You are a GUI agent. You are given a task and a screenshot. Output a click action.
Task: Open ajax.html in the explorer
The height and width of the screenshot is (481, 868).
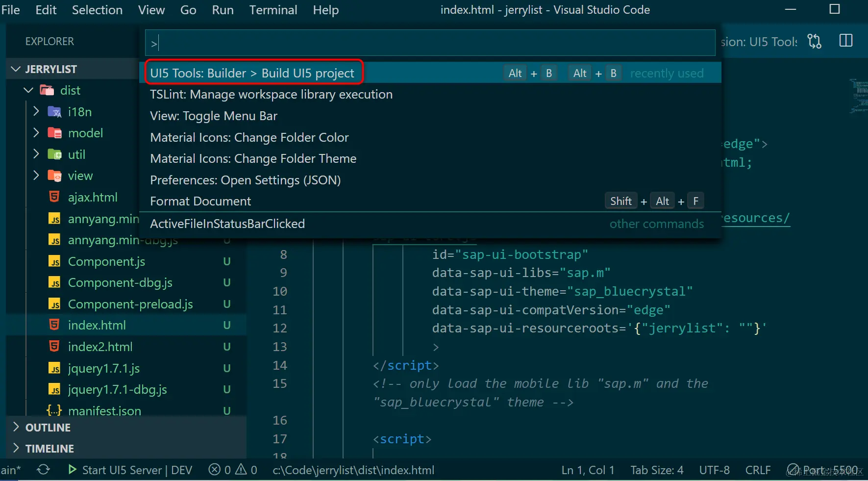(93, 197)
